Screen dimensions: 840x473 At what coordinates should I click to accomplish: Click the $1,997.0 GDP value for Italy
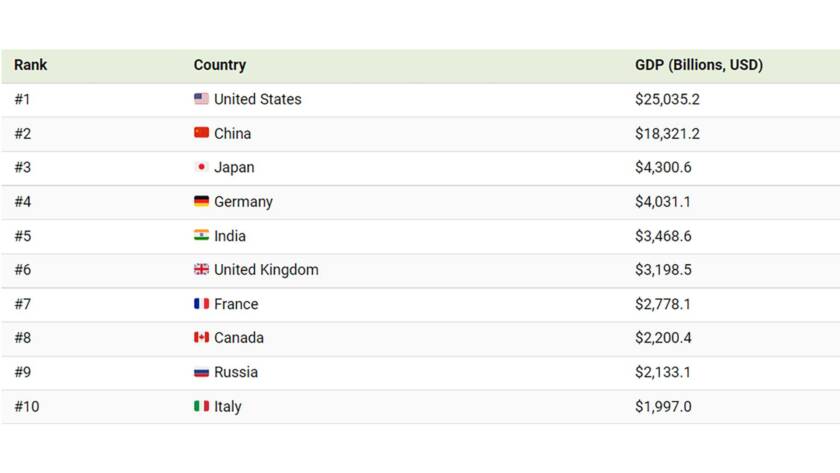[x=663, y=407]
